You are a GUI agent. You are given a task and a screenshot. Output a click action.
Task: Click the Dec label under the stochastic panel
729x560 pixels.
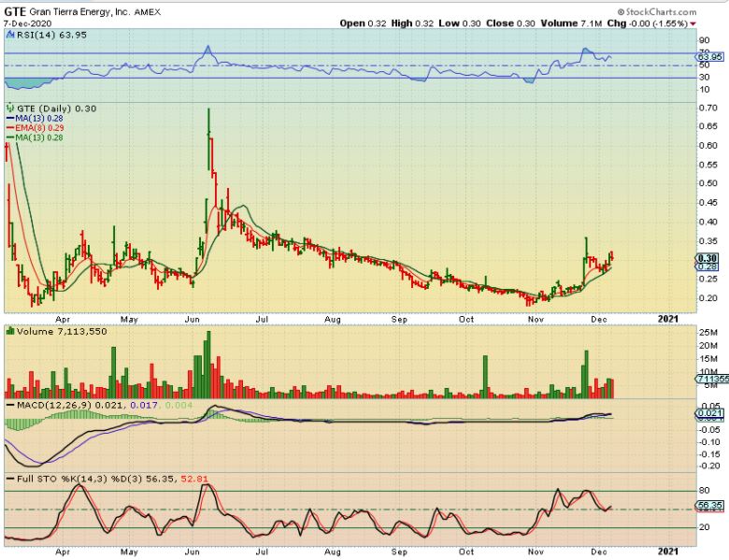click(x=599, y=553)
